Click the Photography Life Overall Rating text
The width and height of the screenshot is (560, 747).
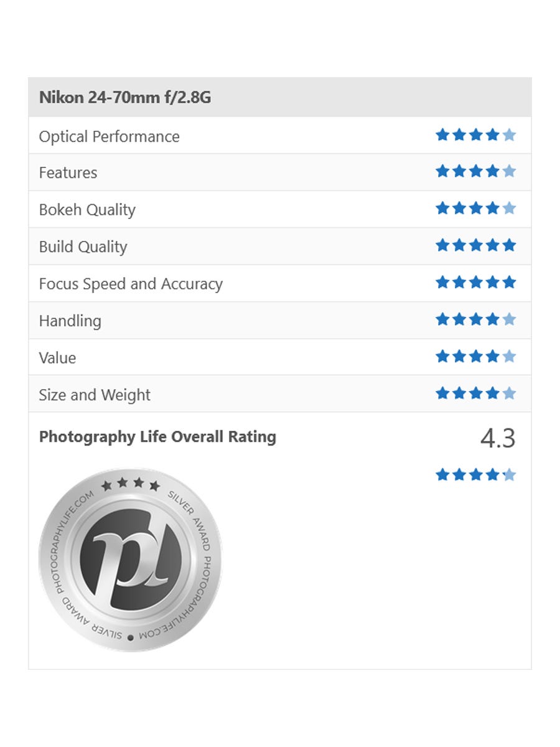point(157,437)
